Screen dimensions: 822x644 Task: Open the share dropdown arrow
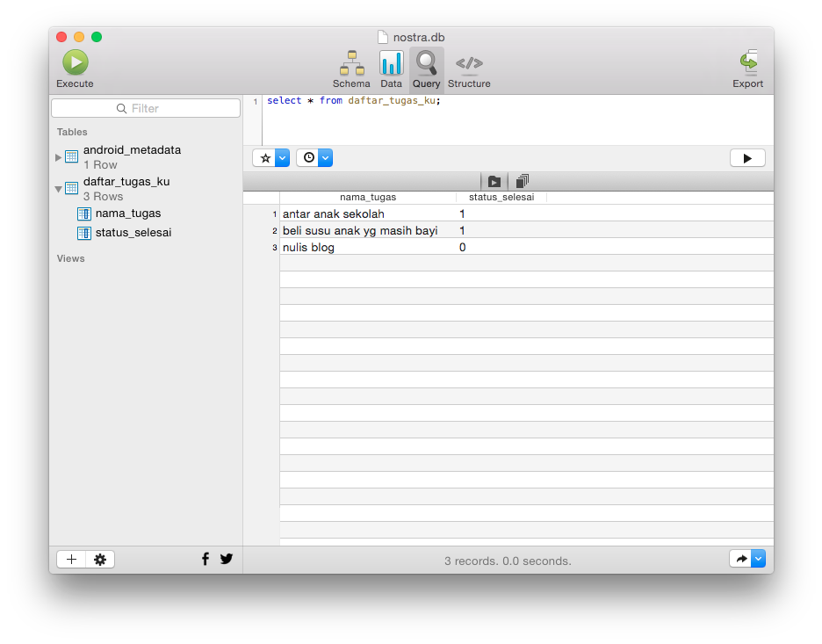pyautogui.click(x=758, y=559)
